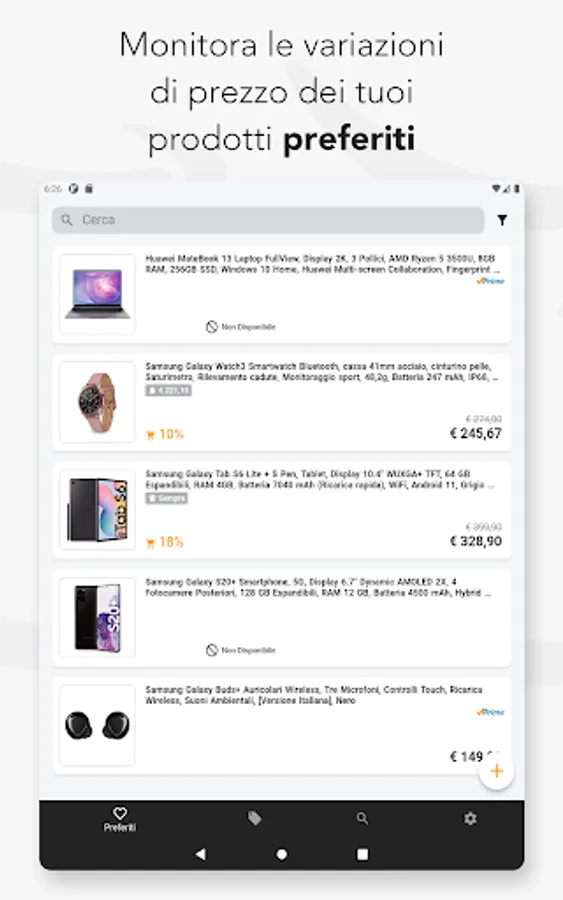The width and height of the screenshot is (563, 900).
Task: Tap Android recent apps square
Action: point(363,854)
